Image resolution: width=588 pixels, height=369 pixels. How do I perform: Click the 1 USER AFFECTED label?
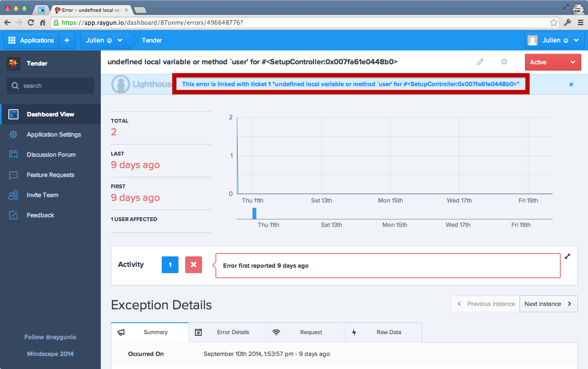pos(134,219)
